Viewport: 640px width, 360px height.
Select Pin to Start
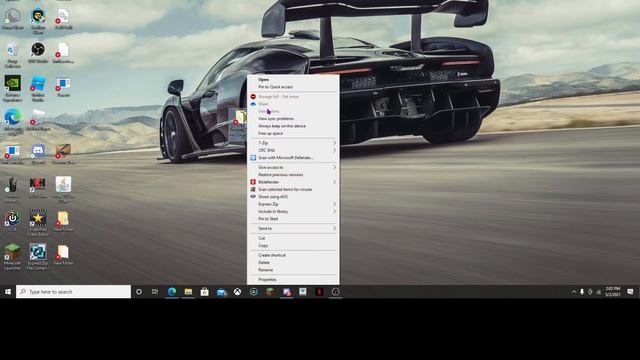293,219
